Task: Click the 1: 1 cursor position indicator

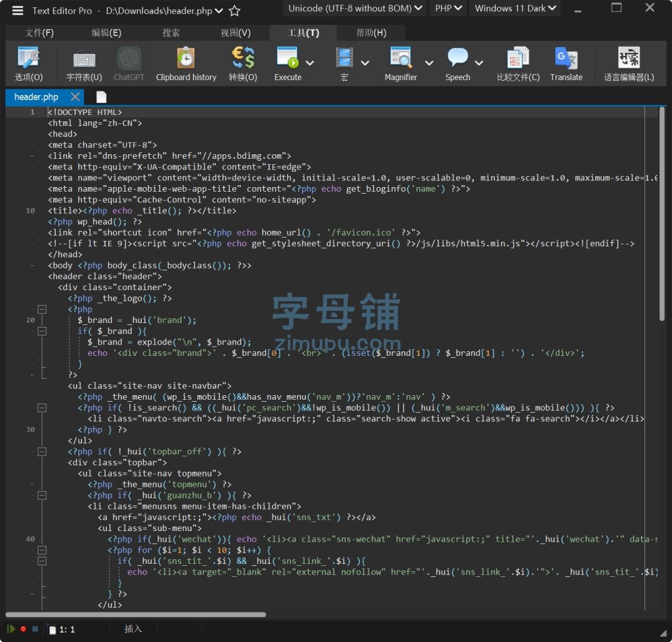Action: pyautogui.click(x=67, y=630)
